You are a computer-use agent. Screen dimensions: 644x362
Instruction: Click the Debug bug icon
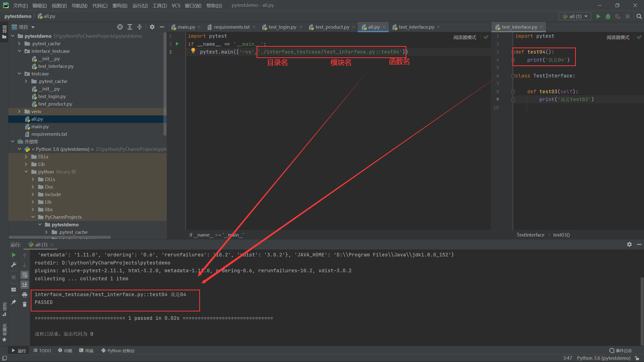point(608,16)
